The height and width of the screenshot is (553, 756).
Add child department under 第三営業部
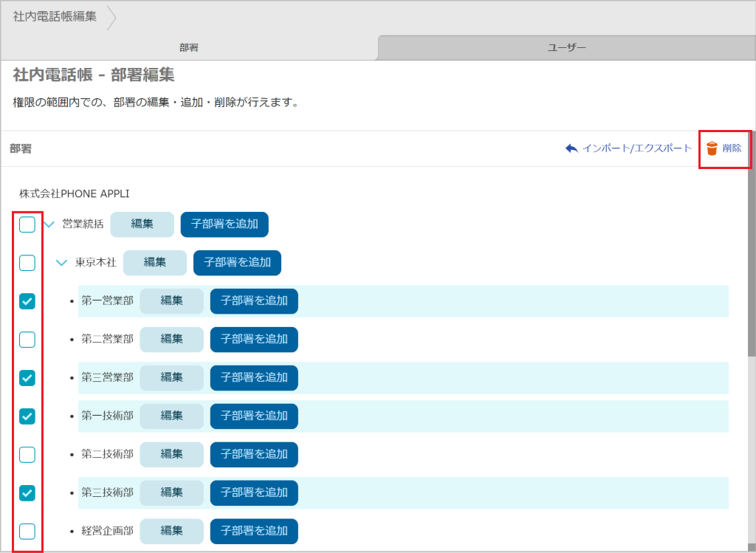[x=254, y=377]
